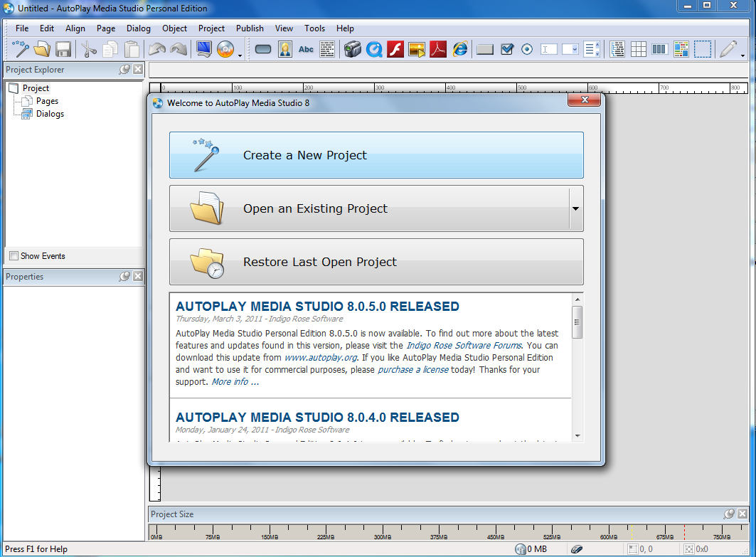Insert a PDF object (Acrobat icon)
Screen dimensions: 756x557
pyautogui.click(x=438, y=49)
